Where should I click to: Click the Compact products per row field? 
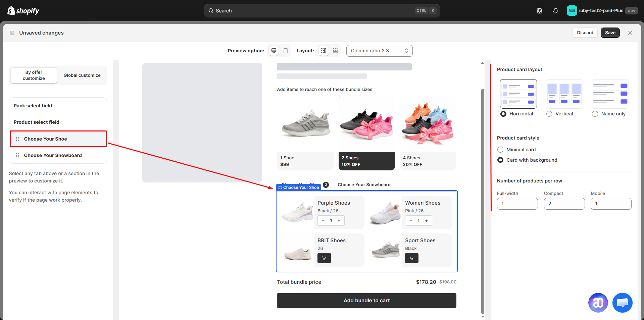click(x=564, y=204)
